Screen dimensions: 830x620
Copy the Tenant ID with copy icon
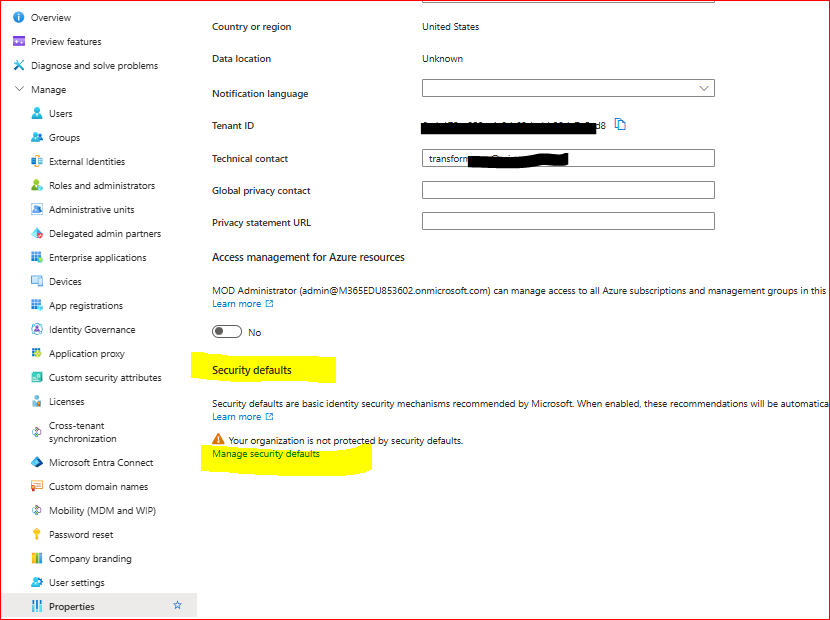coord(620,124)
